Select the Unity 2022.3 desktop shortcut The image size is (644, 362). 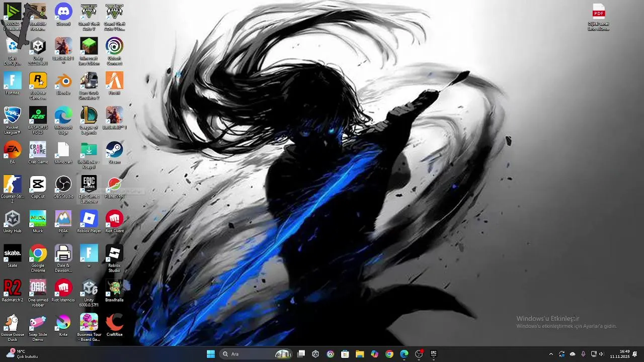point(38,52)
